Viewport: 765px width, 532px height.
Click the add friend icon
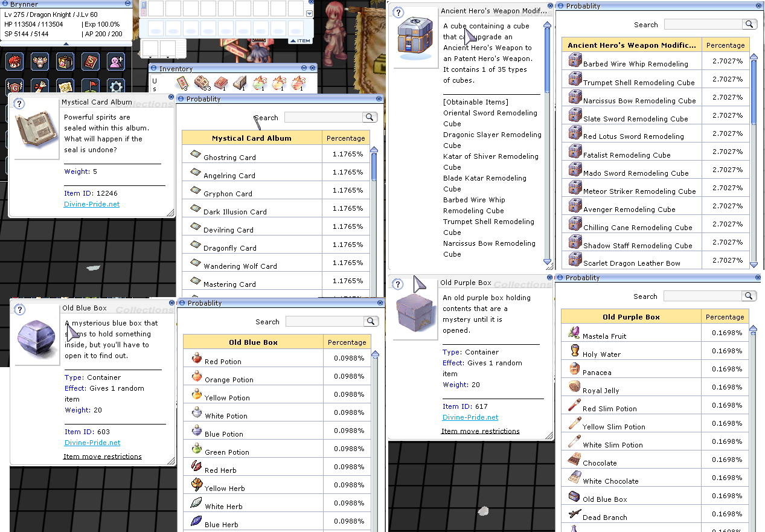click(x=116, y=62)
